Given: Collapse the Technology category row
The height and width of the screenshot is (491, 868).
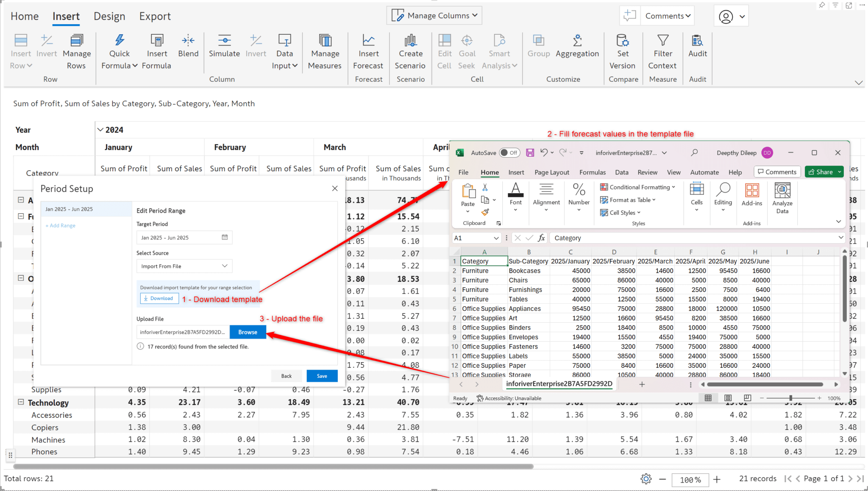Looking at the screenshot, I should pos(21,402).
